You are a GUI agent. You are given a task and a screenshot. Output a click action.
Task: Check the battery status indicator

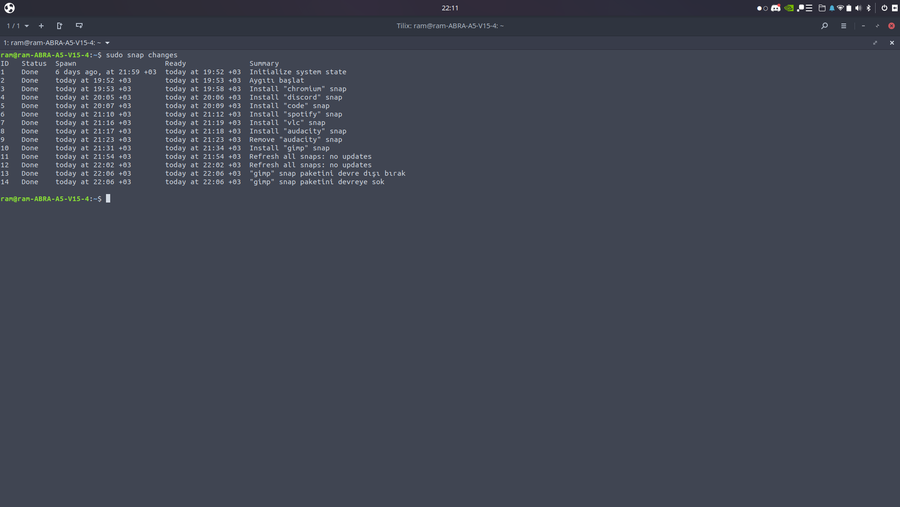point(849,8)
